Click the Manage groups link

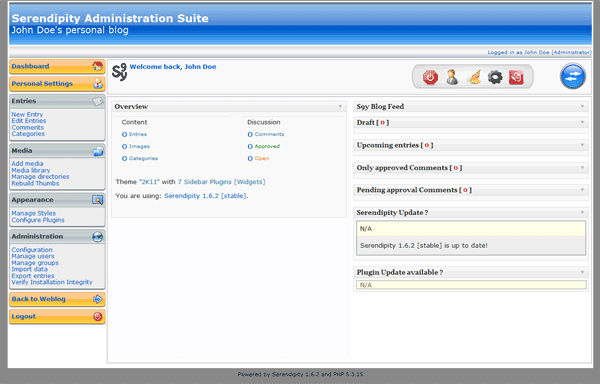coord(35,263)
